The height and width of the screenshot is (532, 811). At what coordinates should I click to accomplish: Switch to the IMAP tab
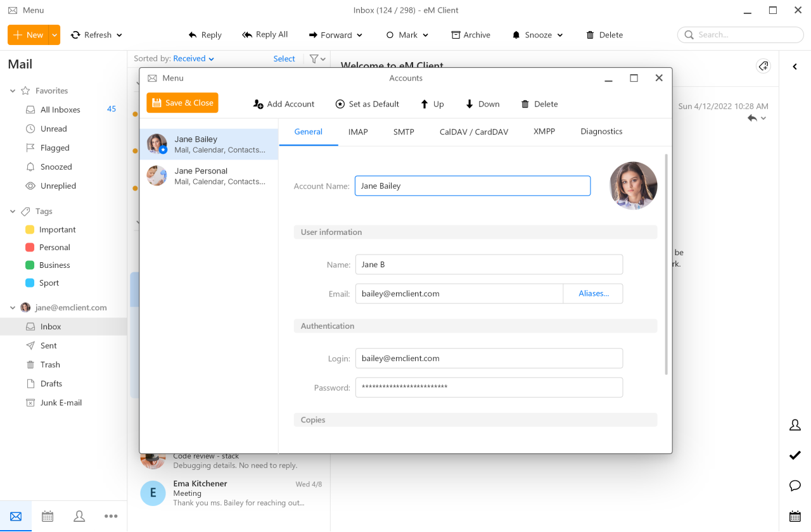tap(357, 131)
